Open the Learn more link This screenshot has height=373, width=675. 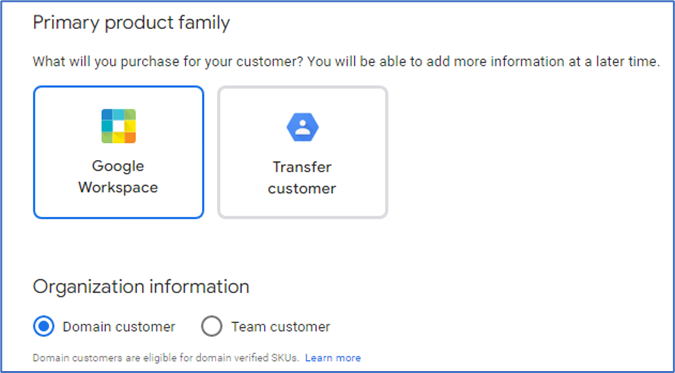[x=333, y=358]
